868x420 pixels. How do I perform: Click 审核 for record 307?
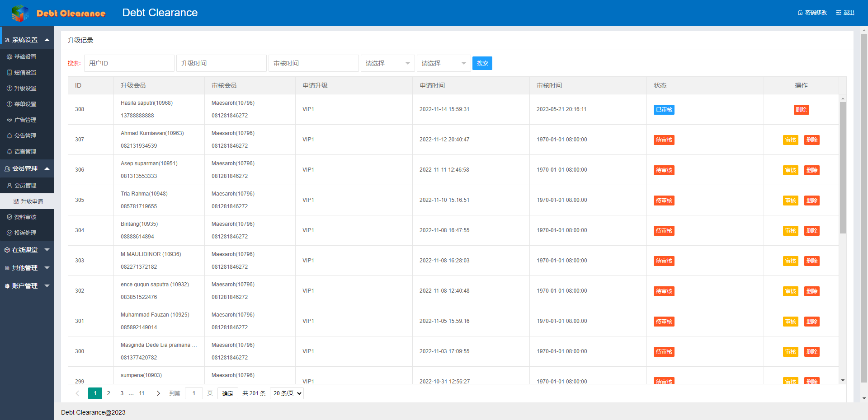click(790, 140)
